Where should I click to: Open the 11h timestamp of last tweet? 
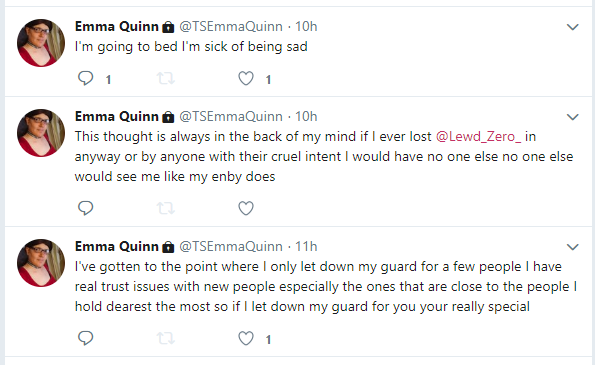pos(306,247)
